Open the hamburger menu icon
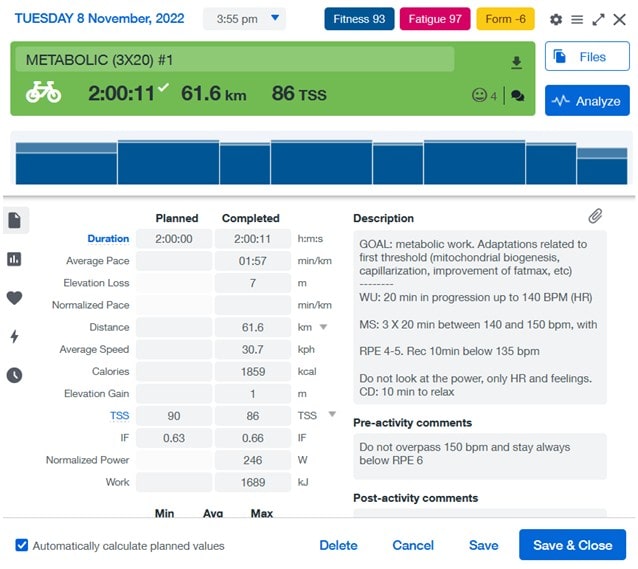 [577, 19]
